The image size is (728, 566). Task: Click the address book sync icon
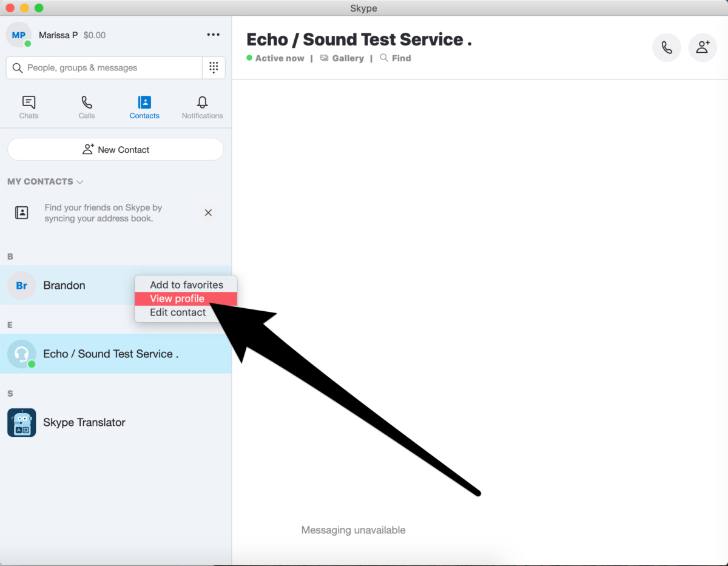tap(22, 212)
